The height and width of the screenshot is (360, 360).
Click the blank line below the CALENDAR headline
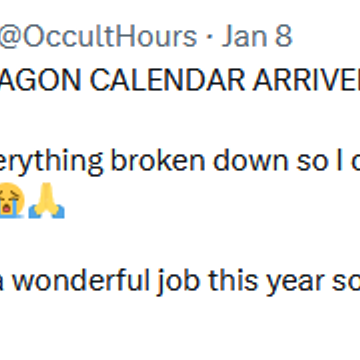(x=180, y=121)
